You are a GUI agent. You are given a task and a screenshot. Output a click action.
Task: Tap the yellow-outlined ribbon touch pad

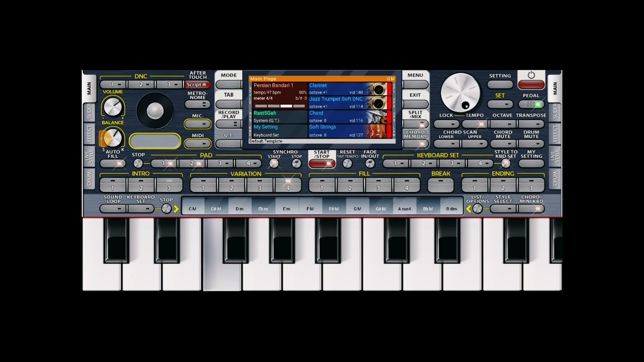coord(155,141)
